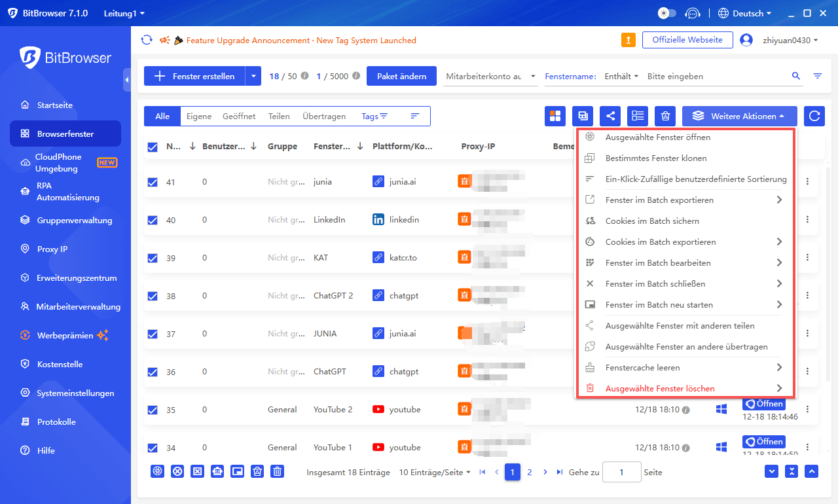Click the search magnifier icon
838x504 pixels.
coord(796,76)
